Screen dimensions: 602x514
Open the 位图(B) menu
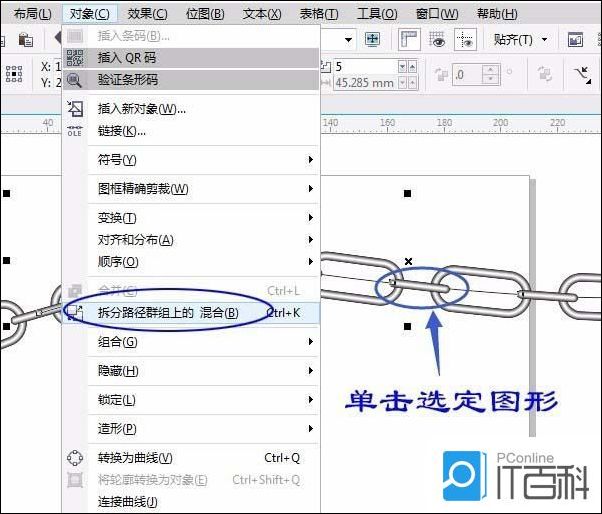[205, 14]
